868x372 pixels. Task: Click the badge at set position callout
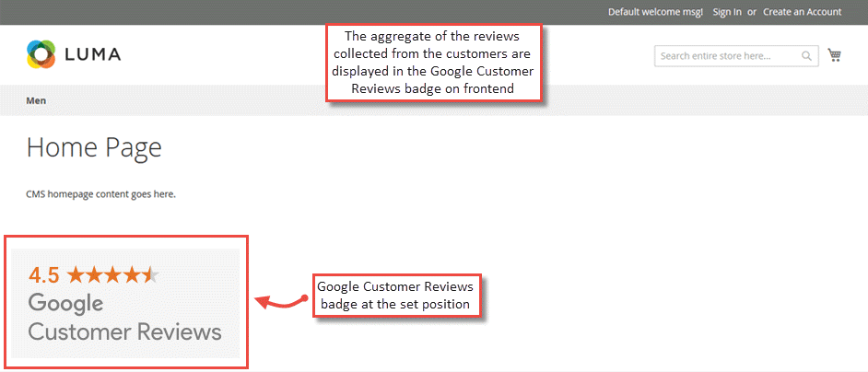[x=397, y=295]
